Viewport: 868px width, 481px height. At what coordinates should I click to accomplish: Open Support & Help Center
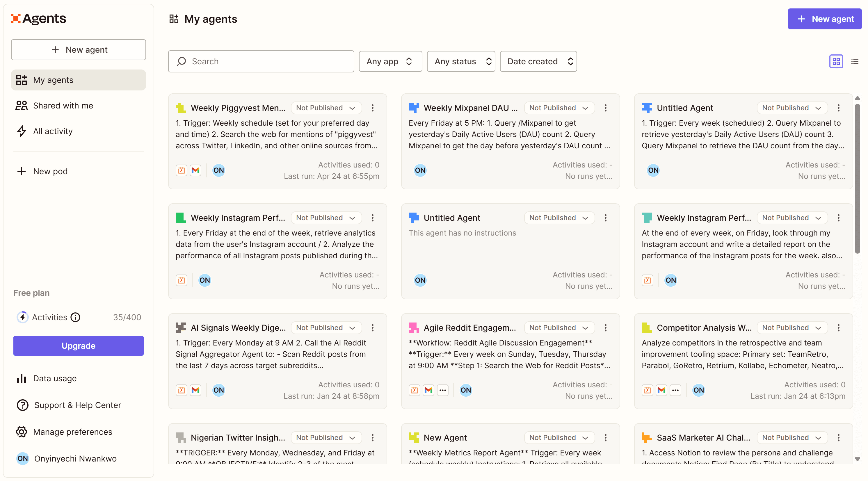(78, 405)
